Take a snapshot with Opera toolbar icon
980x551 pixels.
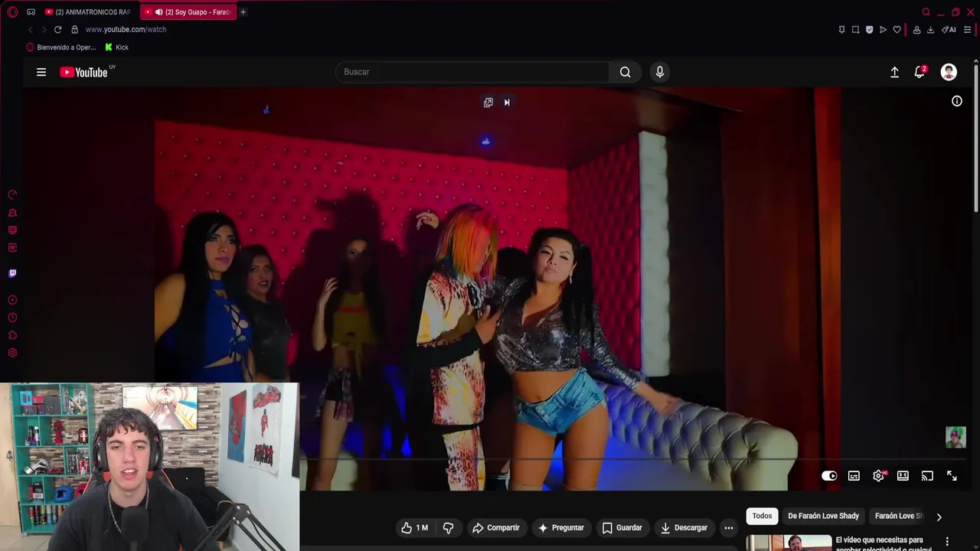tap(855, 30)
